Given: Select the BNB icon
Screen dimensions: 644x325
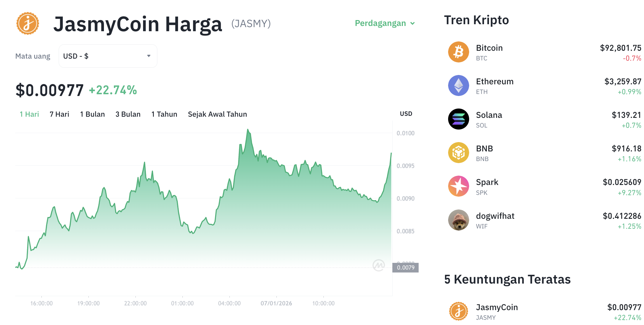Looking at the screenshot, I should (458, 152).
